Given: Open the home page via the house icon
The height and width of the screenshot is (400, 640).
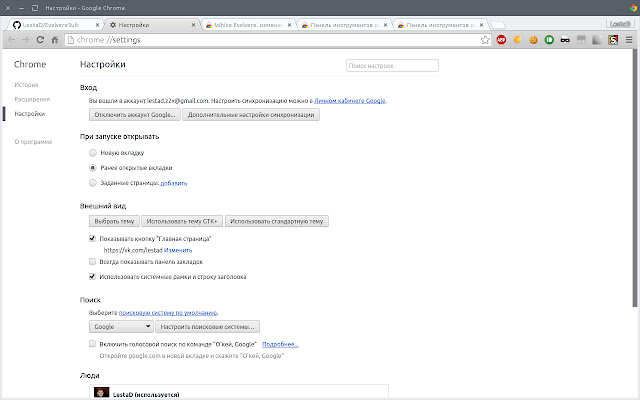Looking at the screenshot, I should 55,40.
